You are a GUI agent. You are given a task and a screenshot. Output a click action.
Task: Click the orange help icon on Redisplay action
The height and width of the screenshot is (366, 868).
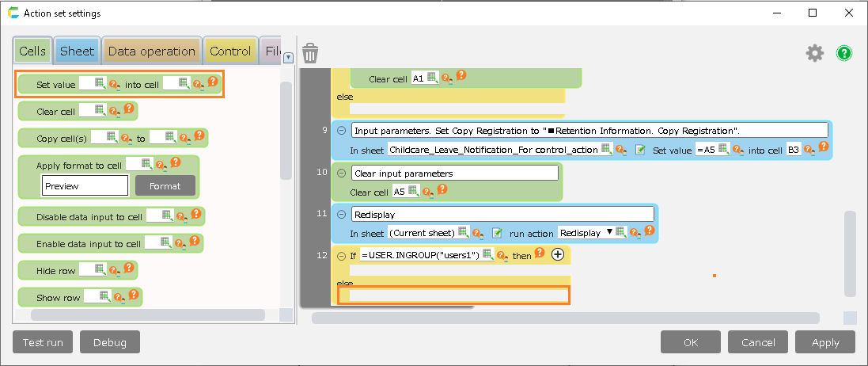649,231
